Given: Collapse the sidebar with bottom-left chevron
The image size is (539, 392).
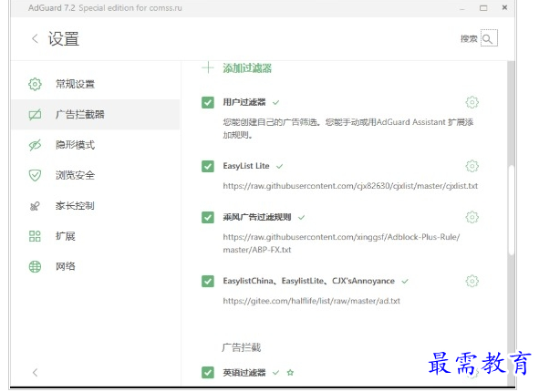Looking at the screenshot, I should click(x=35, y=373).
